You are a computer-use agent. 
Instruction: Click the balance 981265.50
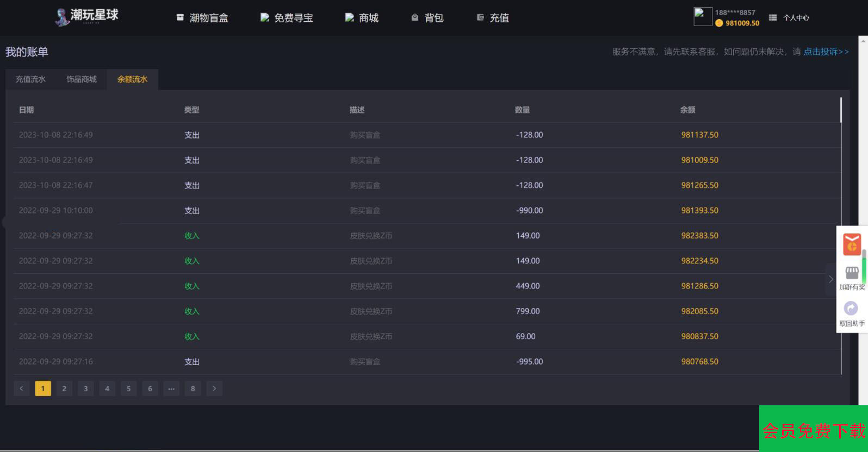[x=699, y=185]
